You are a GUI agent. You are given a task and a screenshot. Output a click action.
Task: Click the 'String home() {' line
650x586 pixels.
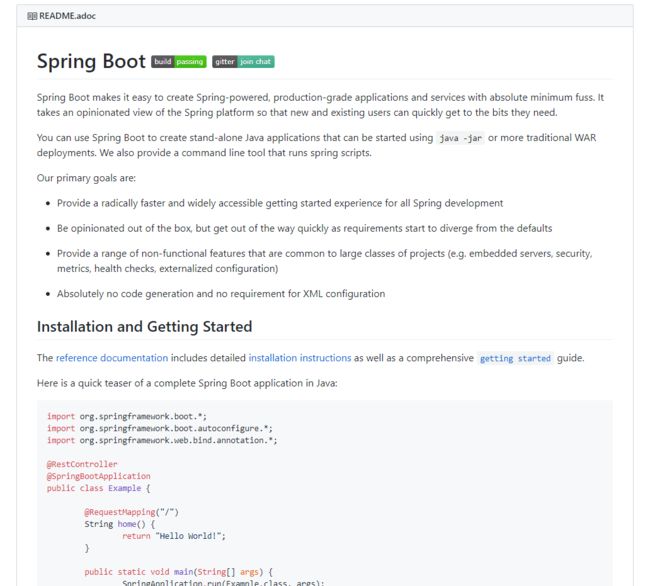point(120,525)
